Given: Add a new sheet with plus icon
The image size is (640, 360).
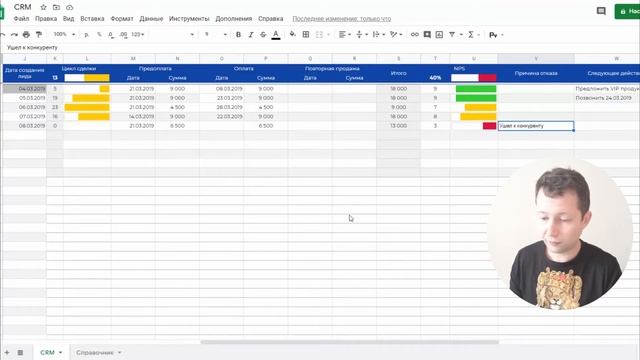Looking at the screenshot, I should (x=7, y=352).
